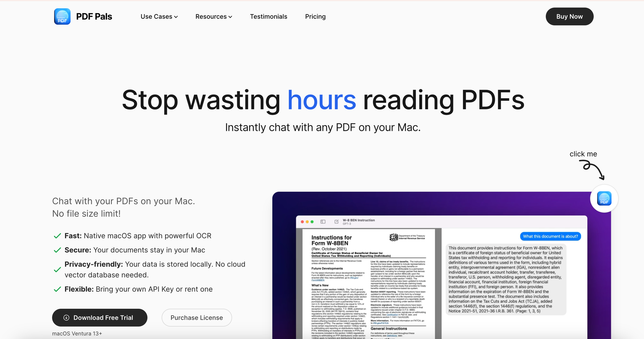Toggle the sidebar icon in the demo window

[323, 222]
